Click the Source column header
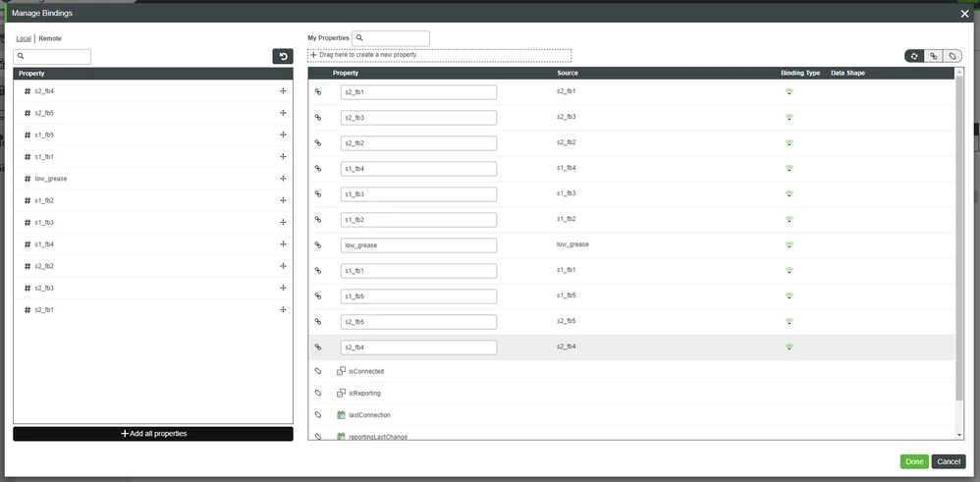 [568, 74]
